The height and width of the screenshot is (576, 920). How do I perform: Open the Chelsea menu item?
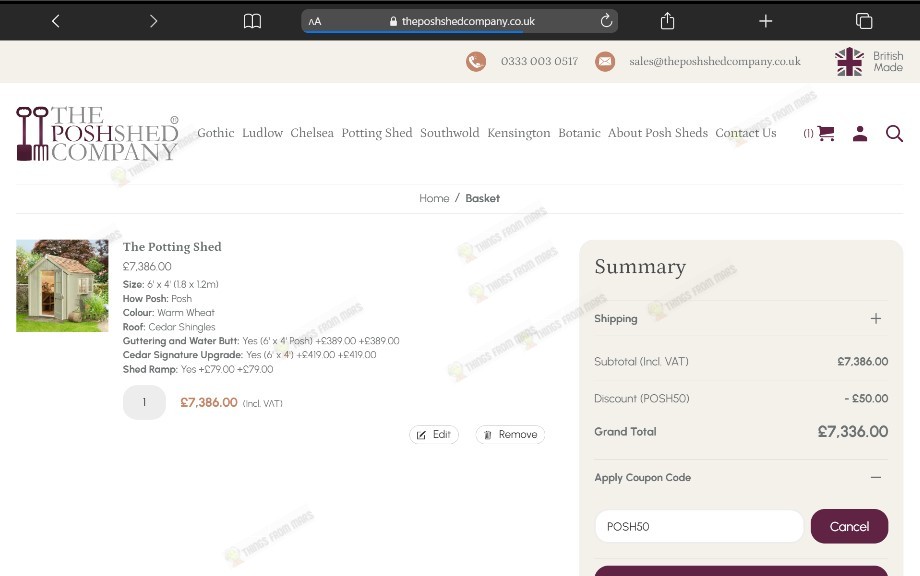[312, 133]
